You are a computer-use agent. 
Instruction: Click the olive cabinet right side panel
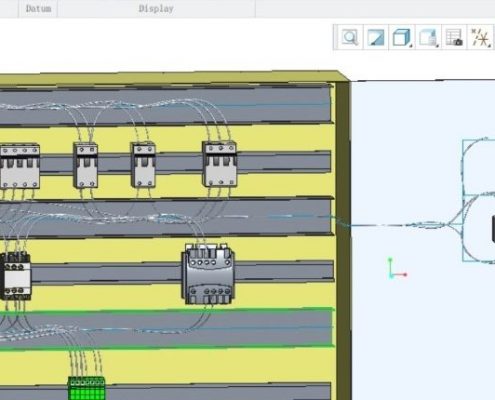[343, 240]
